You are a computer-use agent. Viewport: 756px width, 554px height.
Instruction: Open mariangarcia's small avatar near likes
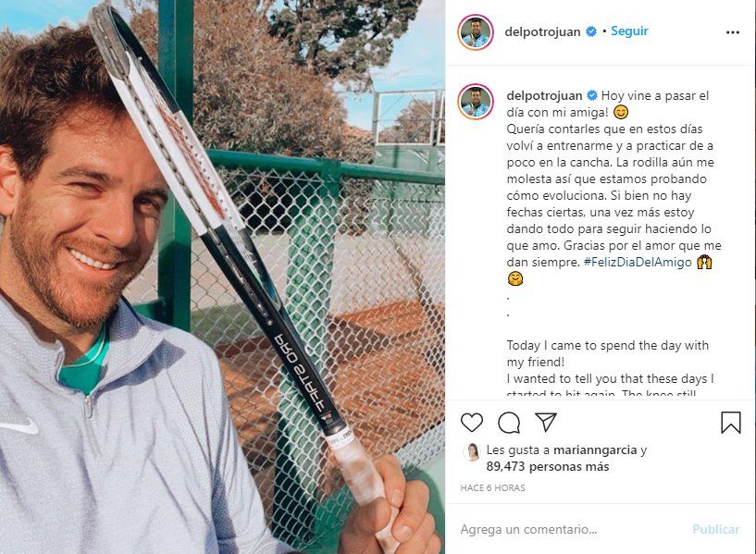pos(472,452)
